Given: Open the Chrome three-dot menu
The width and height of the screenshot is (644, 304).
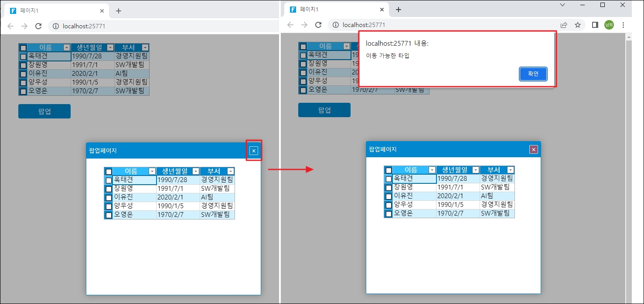Looking at the screenshot, I should [x=623, y=25].
